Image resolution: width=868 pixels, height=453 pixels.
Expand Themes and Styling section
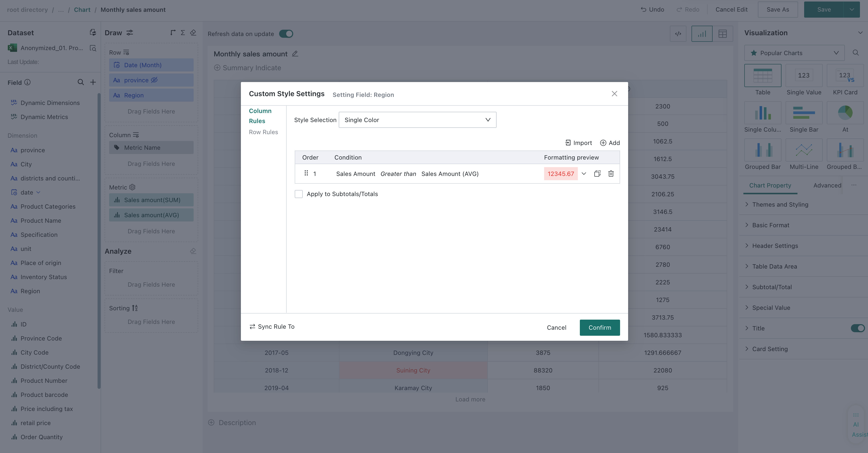(x=804, y=204)
